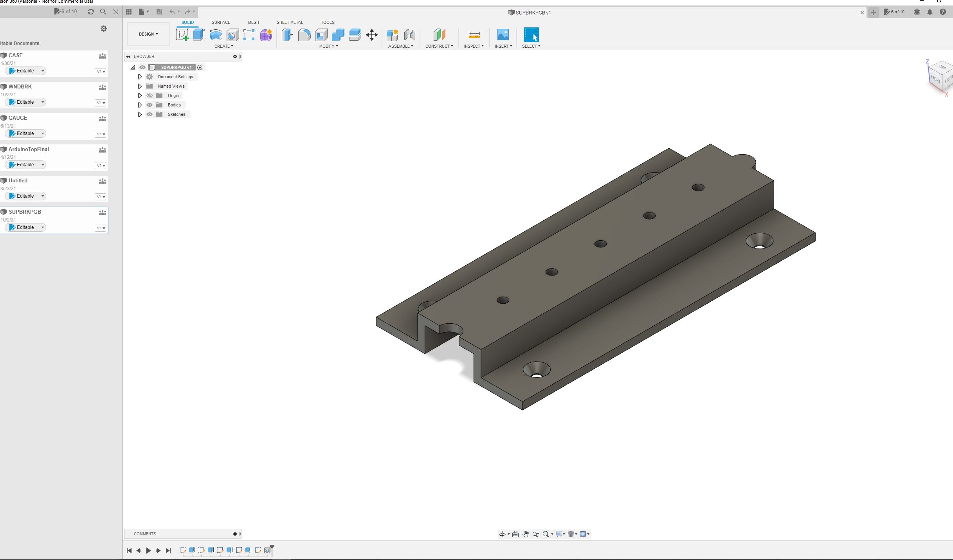Activate SUPBRKPGB v1 component radio button

(x=200, y=67)
